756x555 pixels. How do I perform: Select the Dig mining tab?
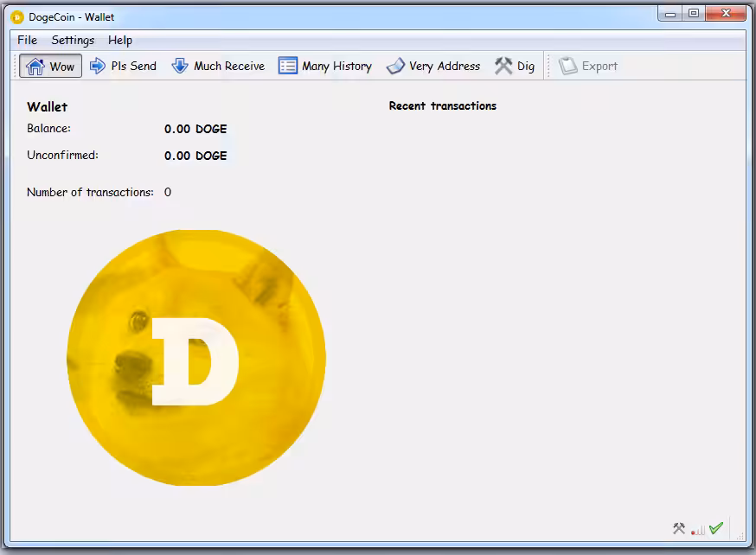pyautogui.click(x=515, y=66)
